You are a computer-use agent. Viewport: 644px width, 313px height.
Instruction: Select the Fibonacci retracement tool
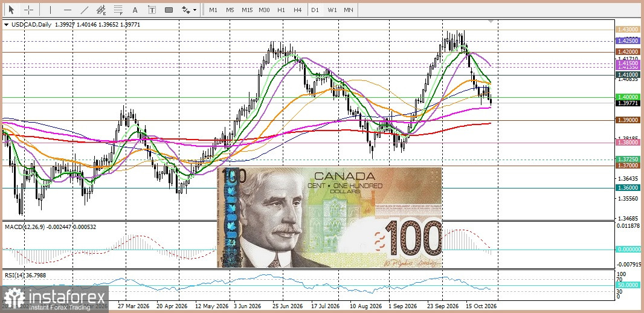118,10
